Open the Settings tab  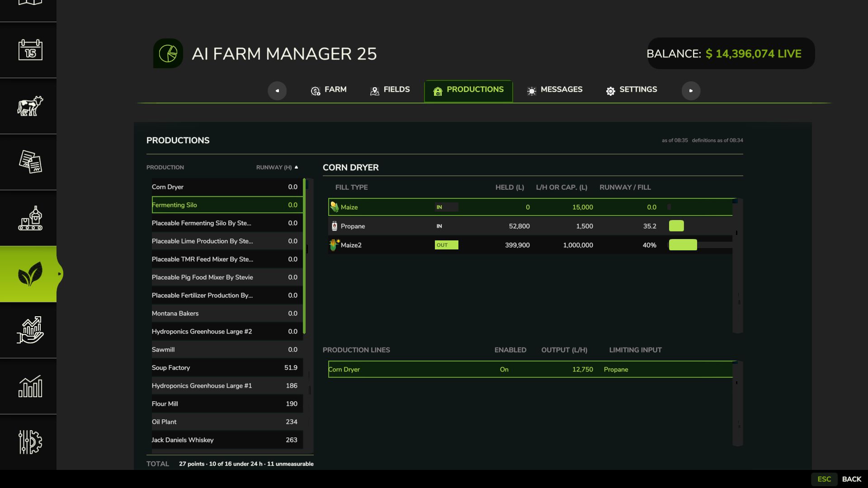point(632,90)
